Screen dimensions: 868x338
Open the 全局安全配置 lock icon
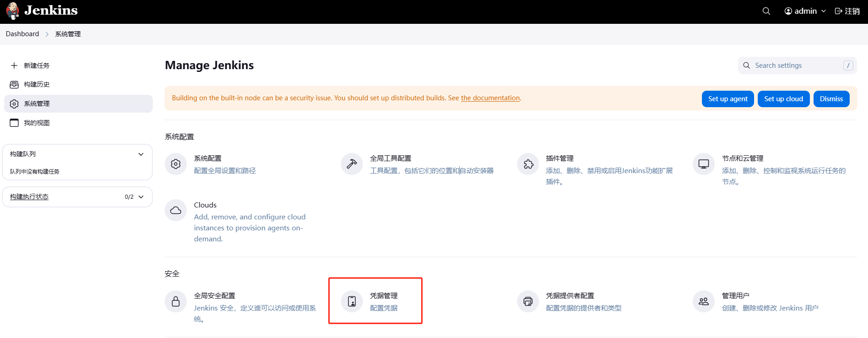(176, 301)
